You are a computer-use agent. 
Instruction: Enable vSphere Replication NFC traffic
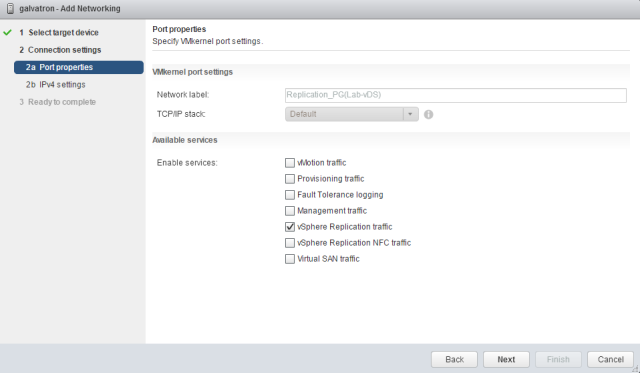tap(289, 243)
